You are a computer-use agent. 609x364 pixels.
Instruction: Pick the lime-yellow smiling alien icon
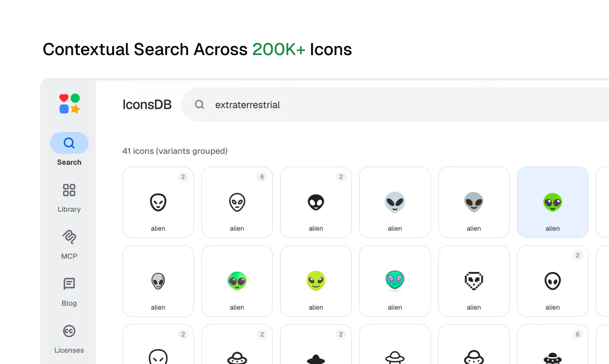click(x=316, y=281)
